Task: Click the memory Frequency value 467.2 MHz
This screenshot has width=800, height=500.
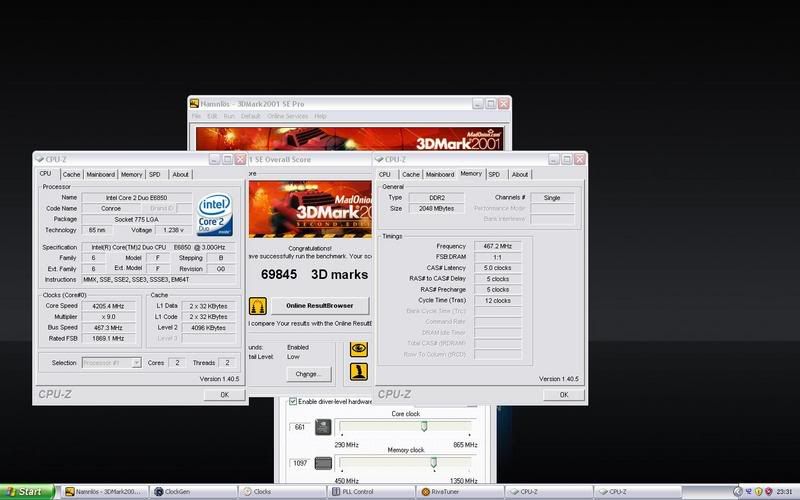Action: tap(497, 246)
